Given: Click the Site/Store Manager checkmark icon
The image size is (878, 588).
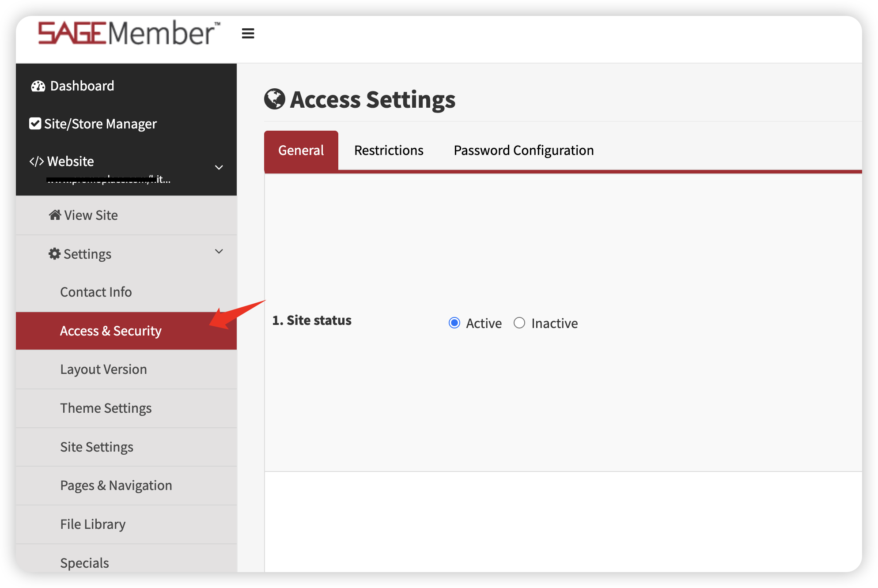Looking at the screenshot, I should pyautogui.click(x=35, y=124).
